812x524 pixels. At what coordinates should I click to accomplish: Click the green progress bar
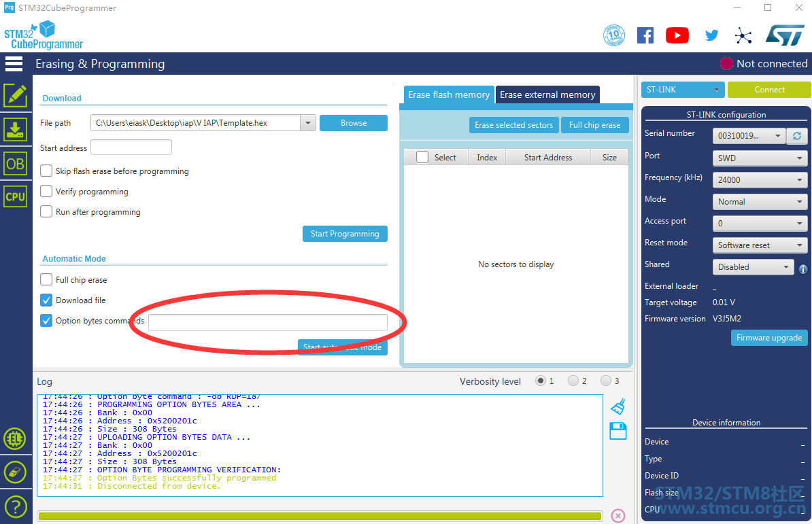pos(320,516)
